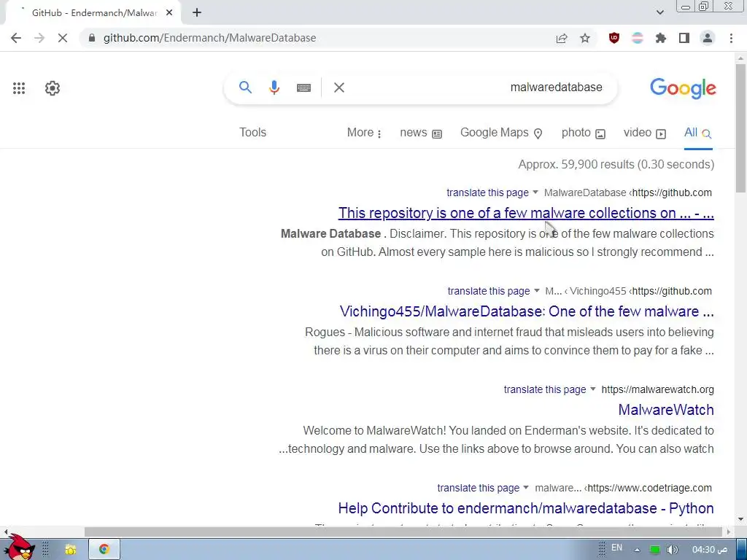Open the Extensions puzzle menu
Image resolution: width=747 pixels, height=560 pixels.
(661, 38)
